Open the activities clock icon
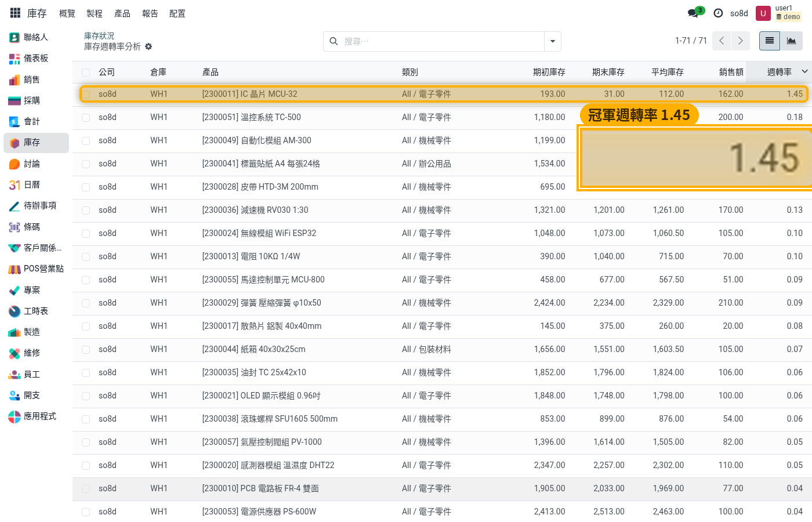This screenshot has height=522, width=812. pyautogui.click(x=718, y=13)
